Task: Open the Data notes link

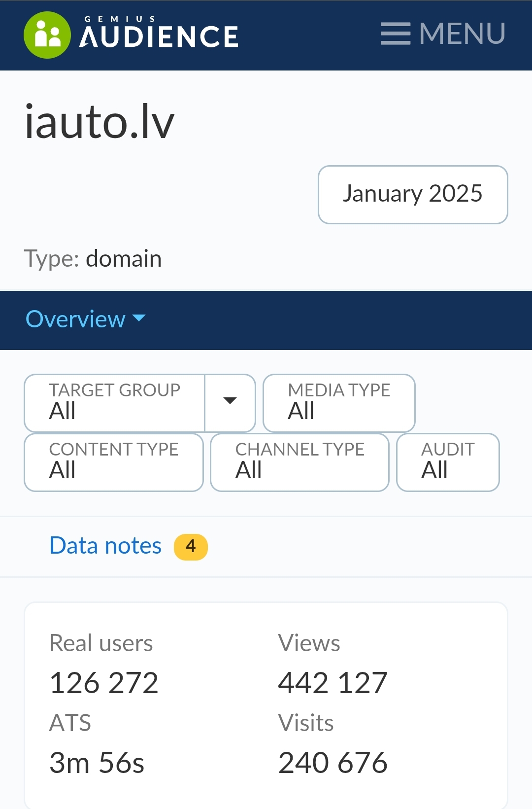Action: point(105,546)
